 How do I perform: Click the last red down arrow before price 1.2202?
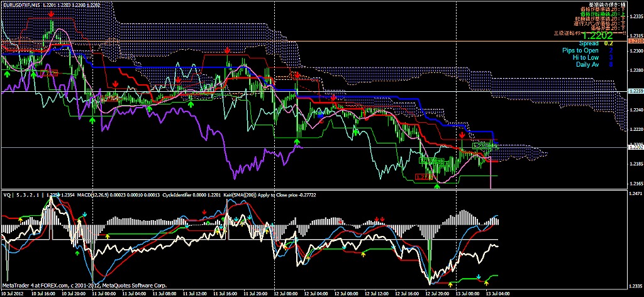[462, 135]
